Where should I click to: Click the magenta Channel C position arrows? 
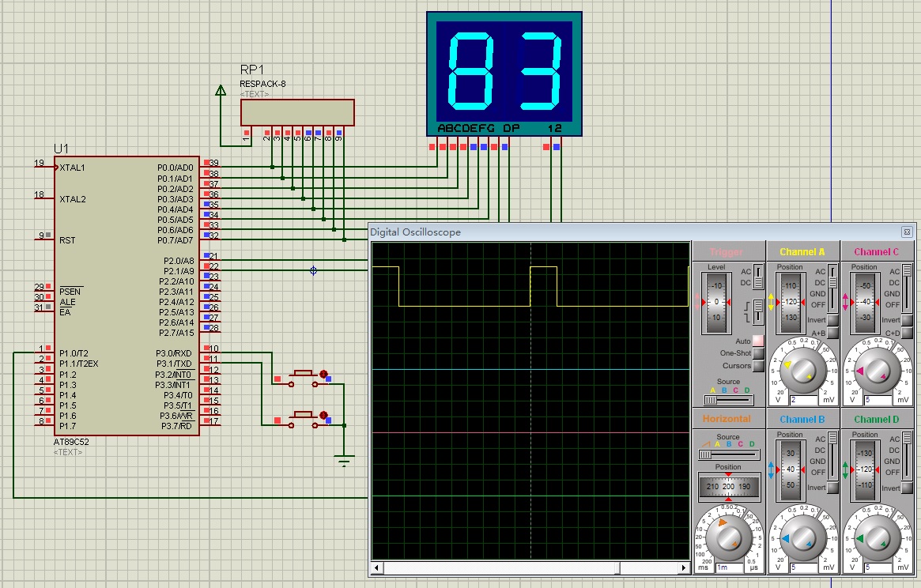(845, 302)
